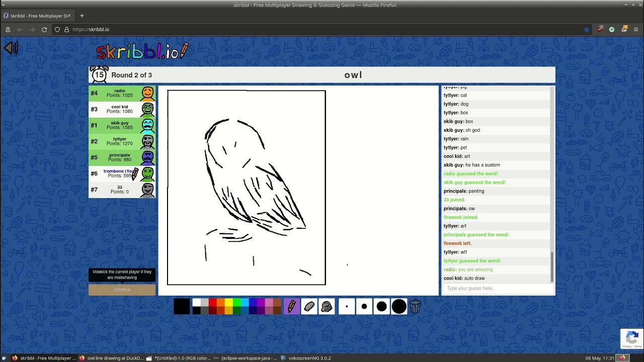
Task: Mute sound with the speaker icon
Action: (11, 48)
